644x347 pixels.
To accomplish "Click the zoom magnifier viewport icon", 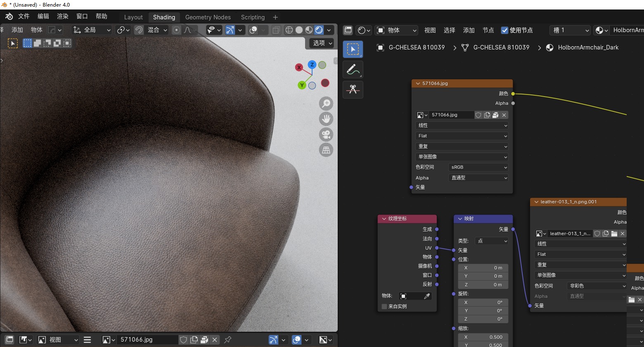I will (326, 103).
